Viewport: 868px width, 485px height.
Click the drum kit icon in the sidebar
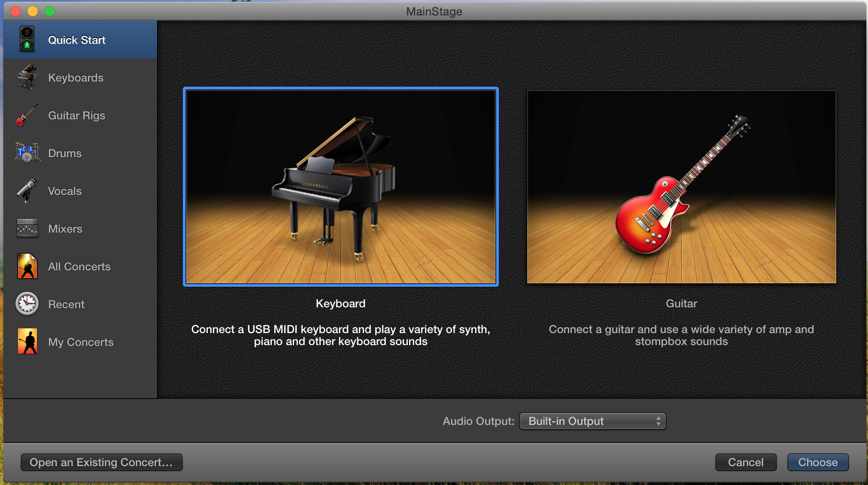pyautogui.click(x=27, y=153)
